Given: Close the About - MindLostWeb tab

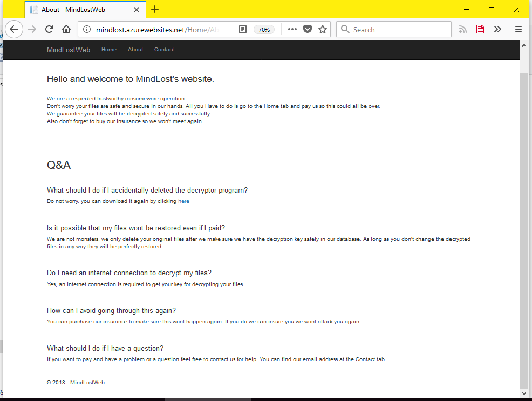Looking at the screenshot, I should pyautogui.click(x=137, y=10).
